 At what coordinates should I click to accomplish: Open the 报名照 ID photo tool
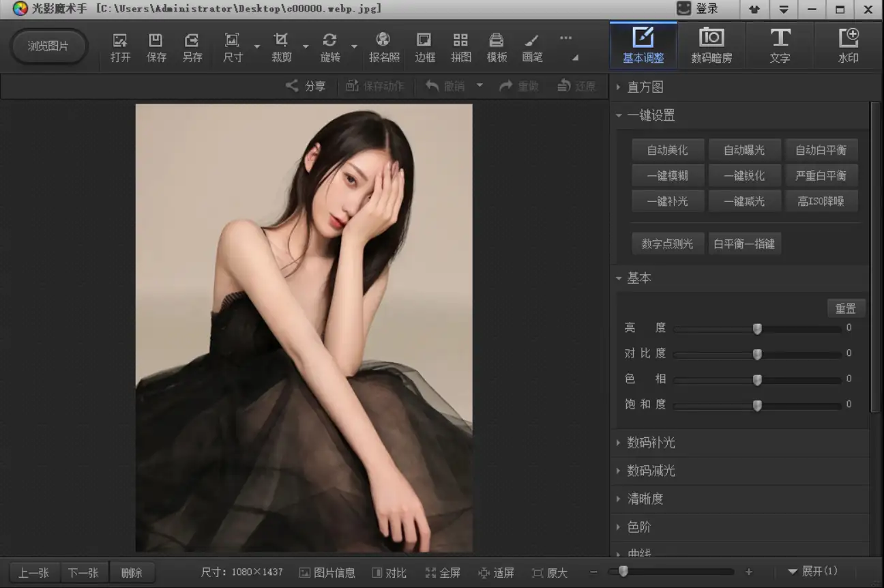tap(383, 46)
